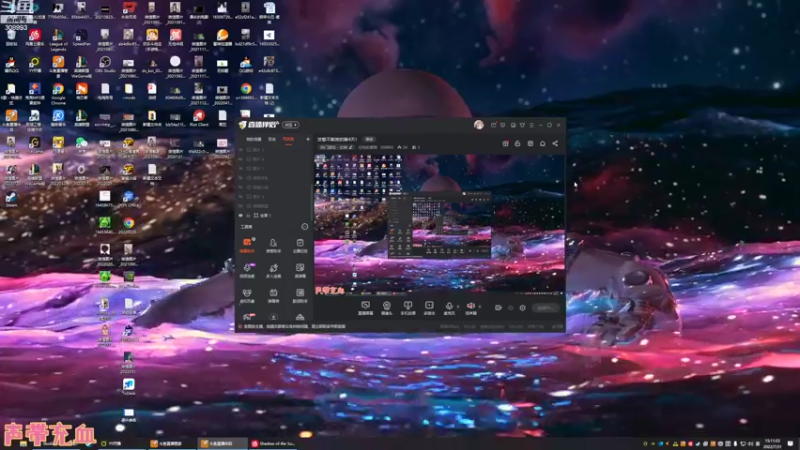The height and width of the screenshot is (450, 800).
Task: Select the orange highlighted scene tab
Action: pyautogui.click(x=288, y=139)
